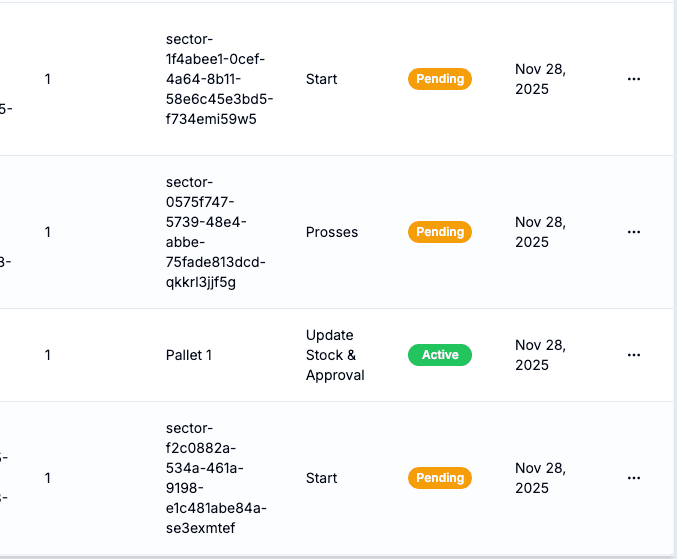Click the Pending badge in the Prosses row
The width and height of the screenshot is (677, 559).
[x=439, y=232]
